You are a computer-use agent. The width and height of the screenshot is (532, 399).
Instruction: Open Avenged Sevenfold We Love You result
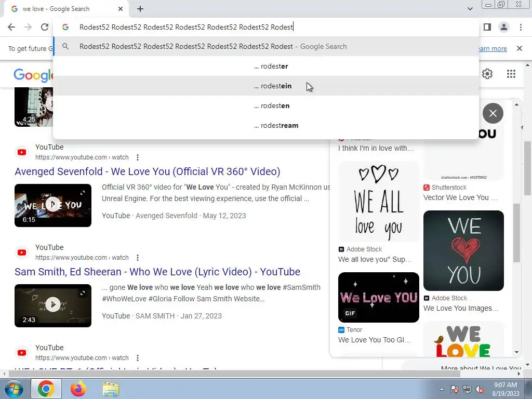tap(147, 171)
